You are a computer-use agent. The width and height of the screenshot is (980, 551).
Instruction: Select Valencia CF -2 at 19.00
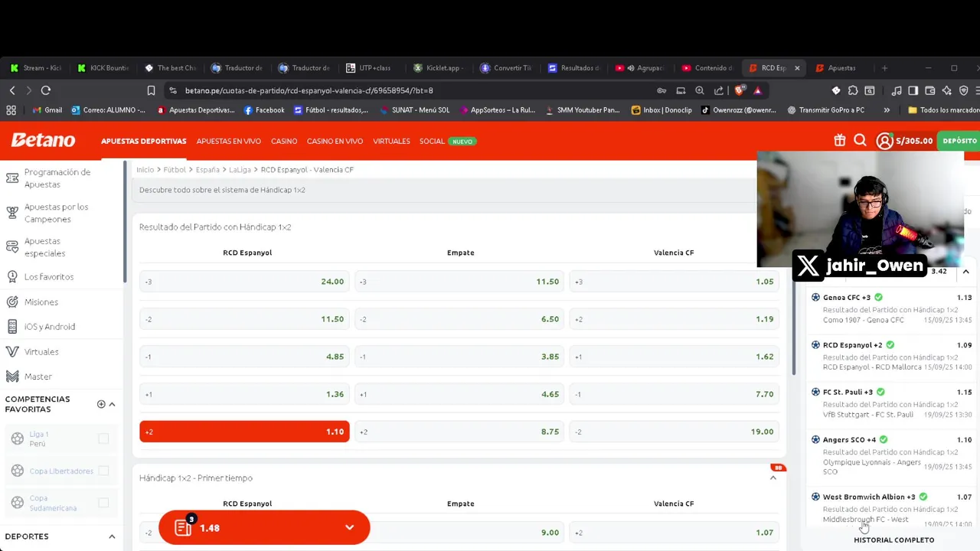(675, 432)
